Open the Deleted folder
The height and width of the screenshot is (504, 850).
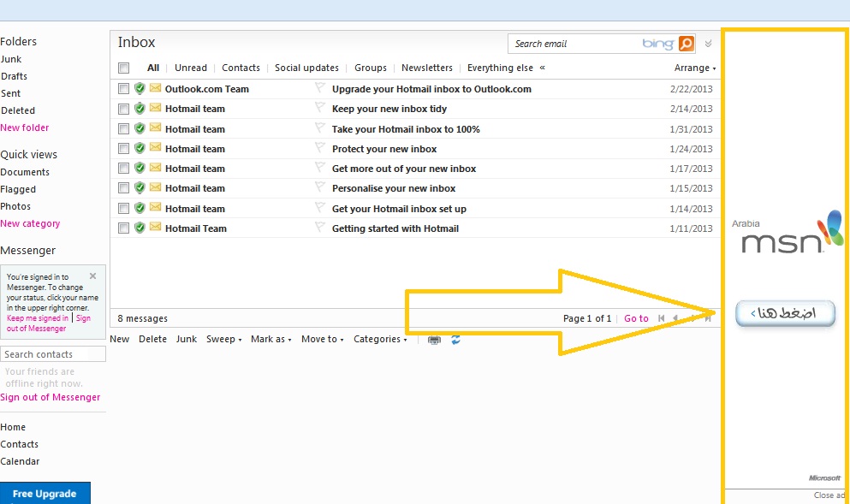coord(18,110)
